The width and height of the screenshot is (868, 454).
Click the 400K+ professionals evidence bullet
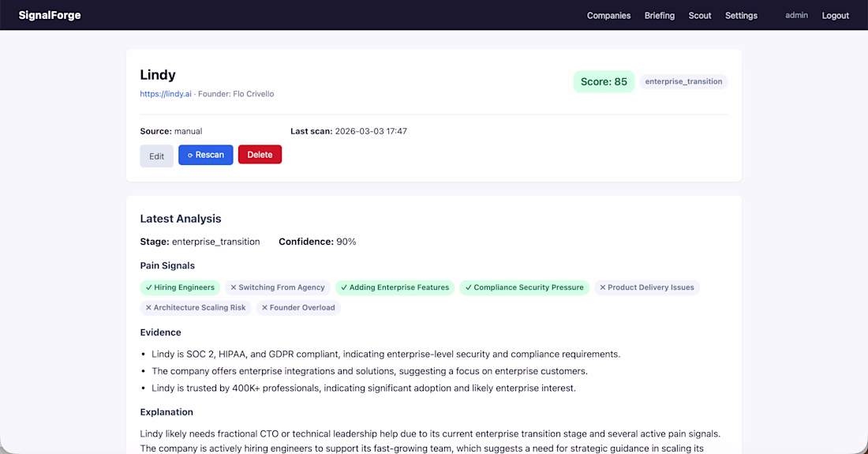[364, 388]
